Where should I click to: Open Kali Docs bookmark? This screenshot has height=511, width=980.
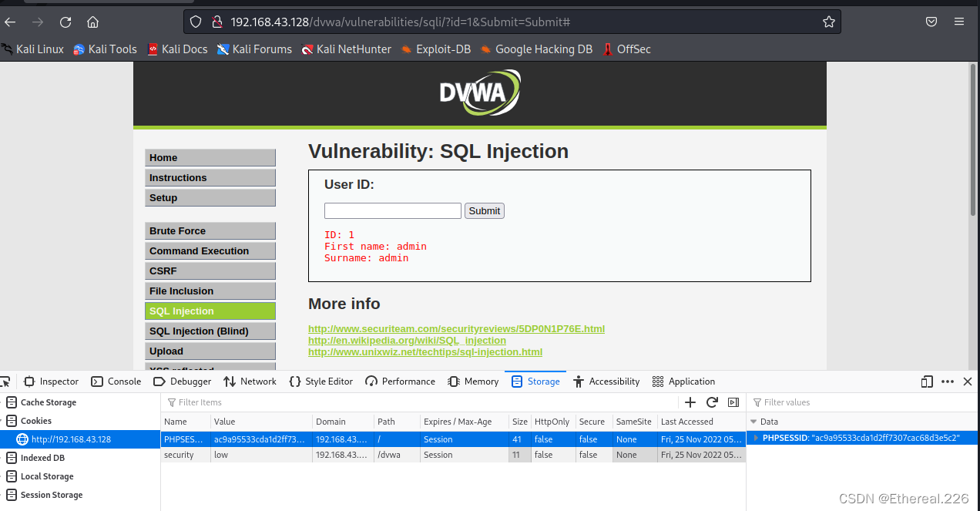tap(177, 49)
